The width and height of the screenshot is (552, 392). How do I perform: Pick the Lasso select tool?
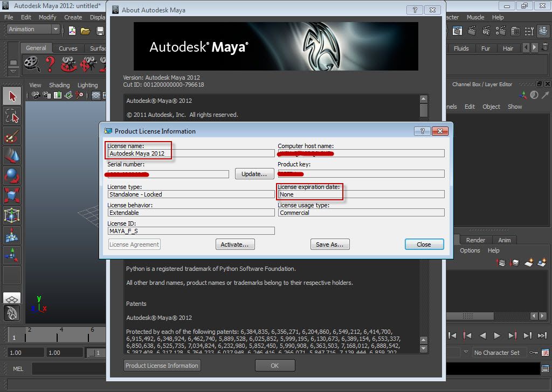tap(12, 116)
